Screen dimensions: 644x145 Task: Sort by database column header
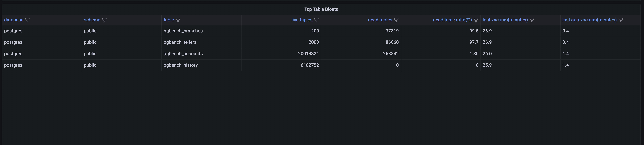[14, 20]
